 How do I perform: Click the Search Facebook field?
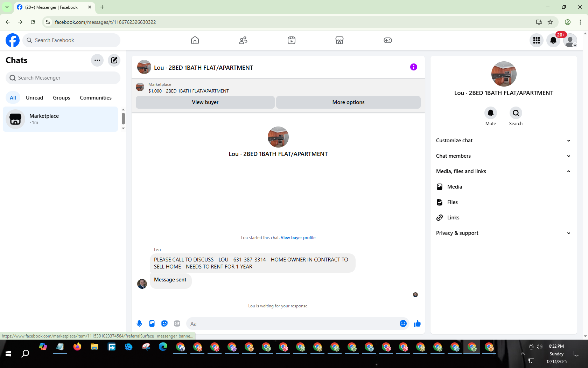tap(72, 40)
